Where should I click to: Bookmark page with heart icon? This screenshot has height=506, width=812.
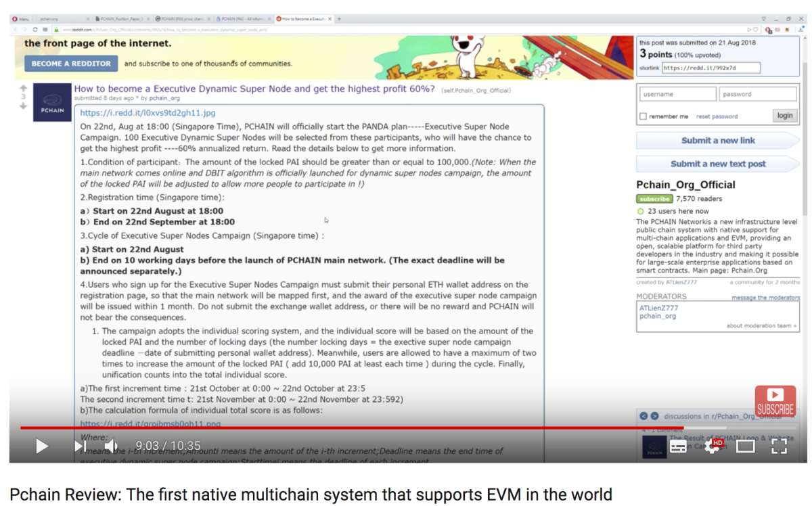tap(756, 30)
